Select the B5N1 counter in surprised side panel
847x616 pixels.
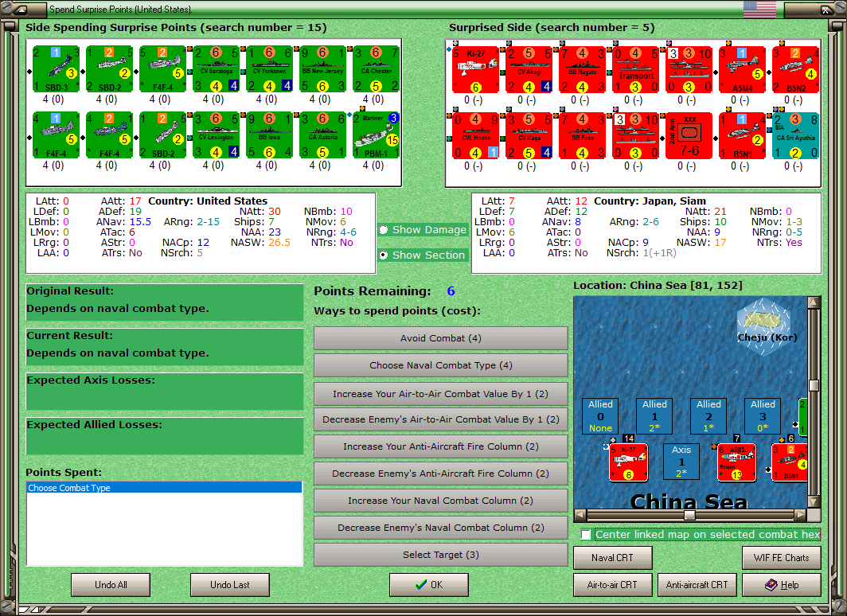[743, 135]
